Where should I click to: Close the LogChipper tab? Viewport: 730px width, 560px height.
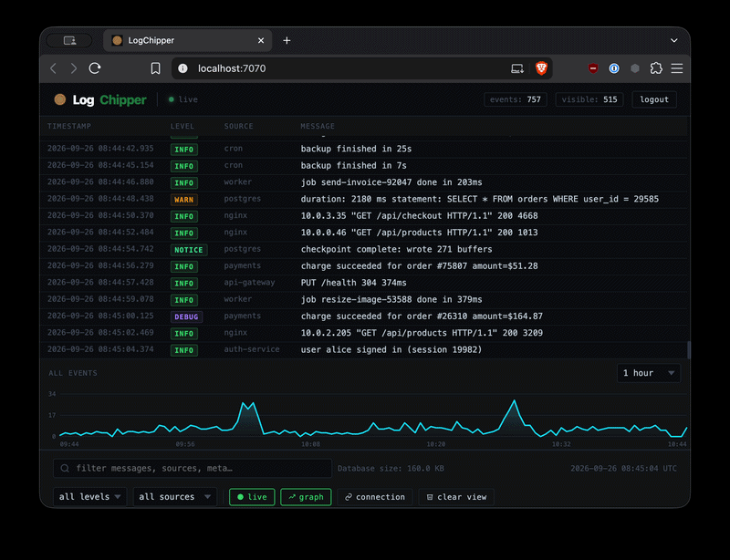coord(261,40)
